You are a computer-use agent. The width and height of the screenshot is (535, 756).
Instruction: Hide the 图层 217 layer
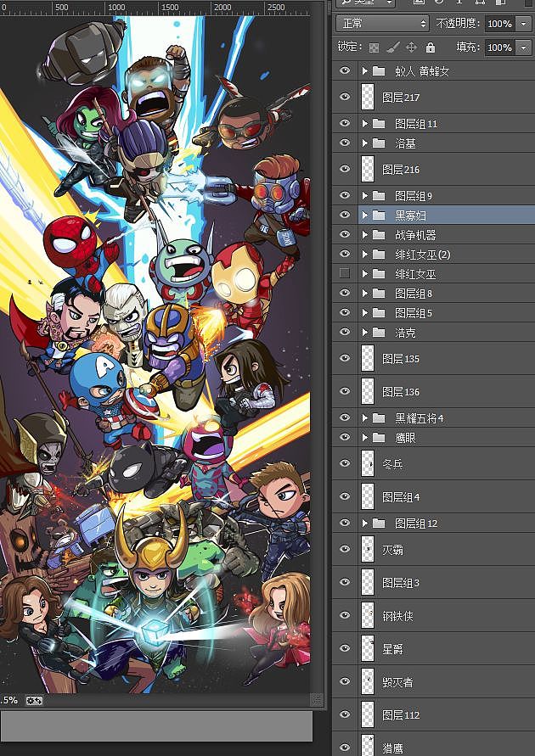click(345, 97)
